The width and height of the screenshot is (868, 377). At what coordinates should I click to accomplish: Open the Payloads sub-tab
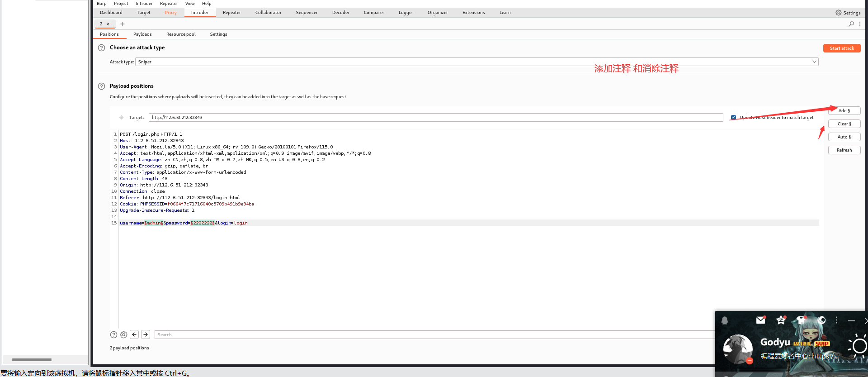142,34
